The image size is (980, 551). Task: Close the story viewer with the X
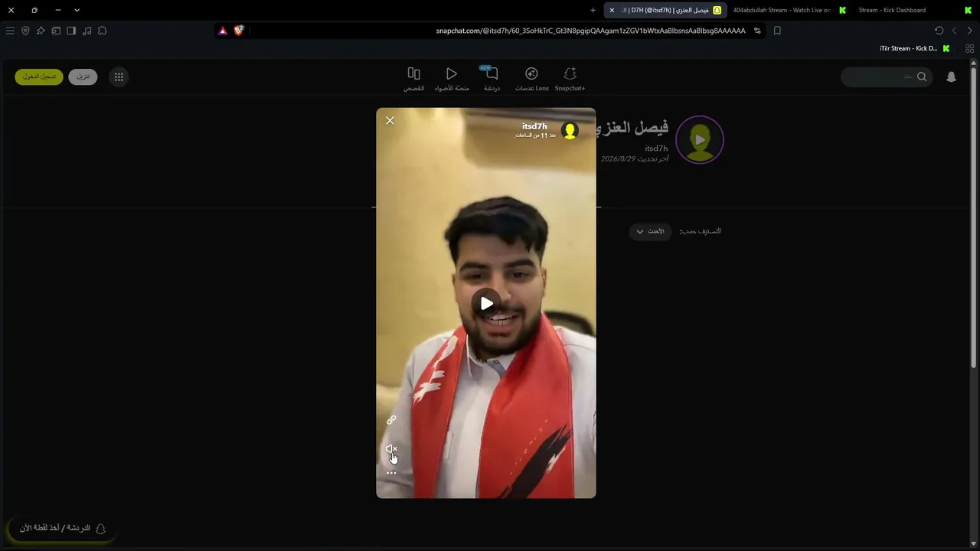(390, 120)
